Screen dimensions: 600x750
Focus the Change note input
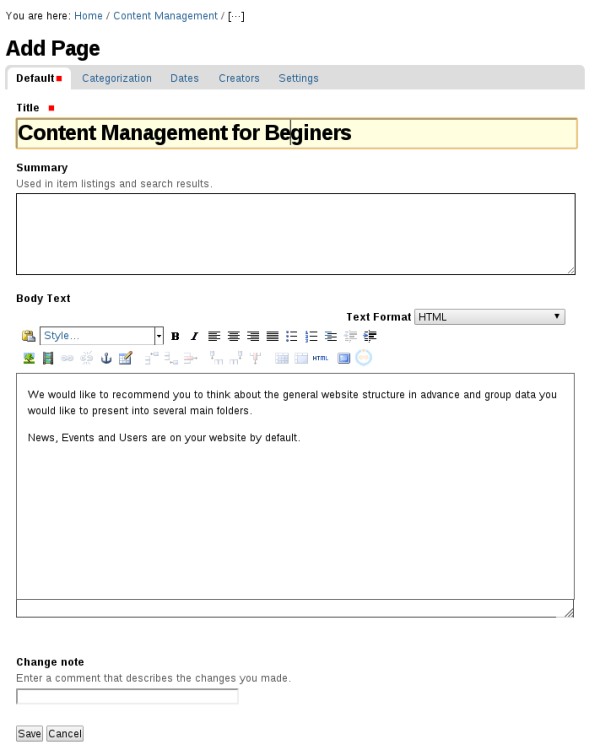(x=127, y=696)
